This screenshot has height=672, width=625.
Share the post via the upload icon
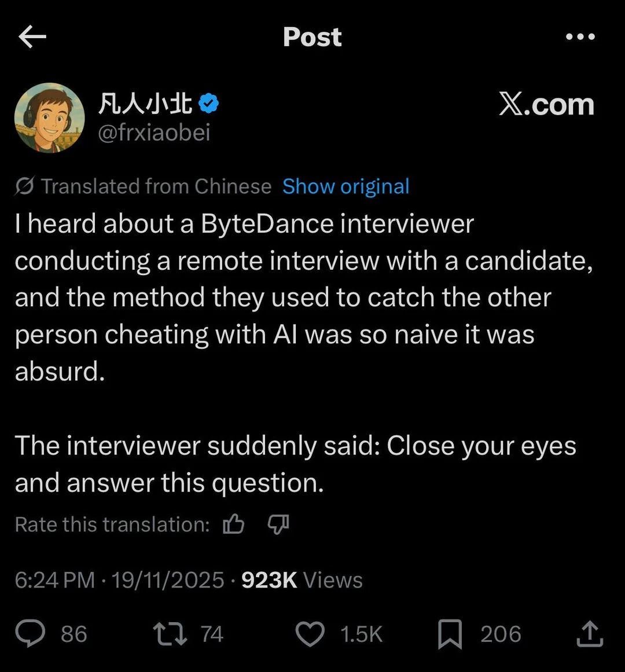[590, 634]
